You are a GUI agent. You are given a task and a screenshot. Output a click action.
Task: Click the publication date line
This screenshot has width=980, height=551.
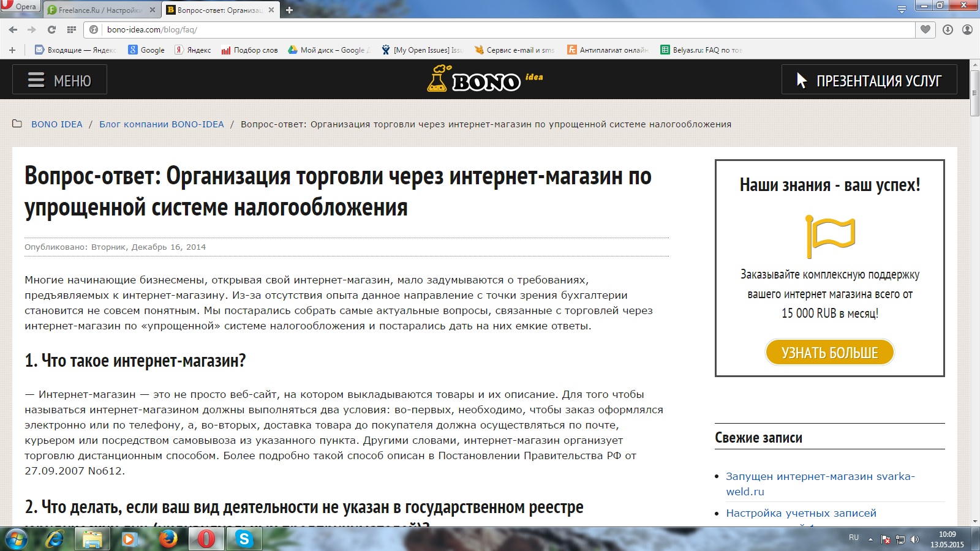(x=115, y=247)
